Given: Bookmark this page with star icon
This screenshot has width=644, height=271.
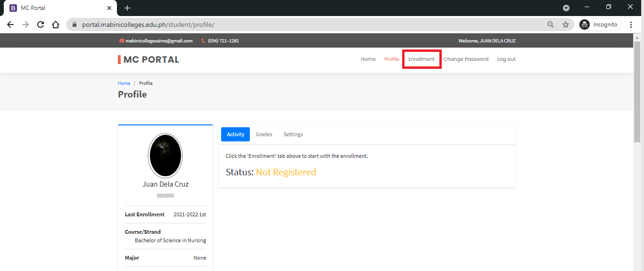Looking at the screenshot, I should [565, 25].
